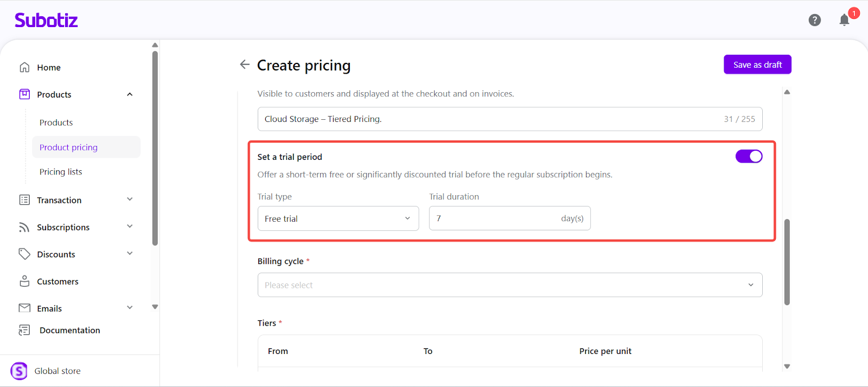The height and width of the screenshot is (387, 868).
Task: Click the Subotiz logo
Action: [x=46, y=20]
